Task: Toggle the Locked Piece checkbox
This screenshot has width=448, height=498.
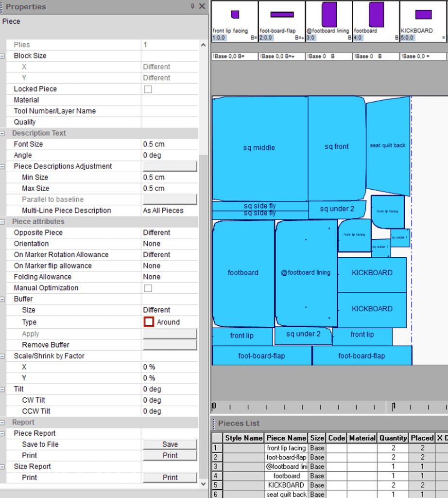Action: tap(148, 89)
